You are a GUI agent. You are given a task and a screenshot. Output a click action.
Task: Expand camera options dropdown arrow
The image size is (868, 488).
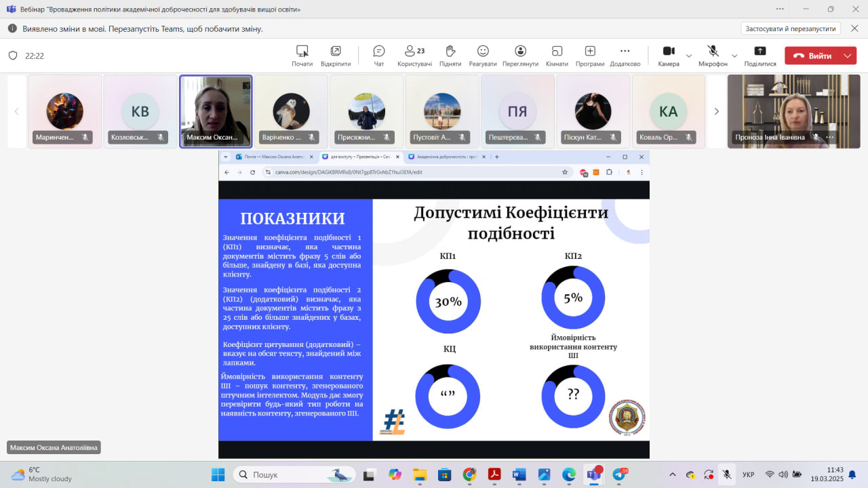pos(689,56)
